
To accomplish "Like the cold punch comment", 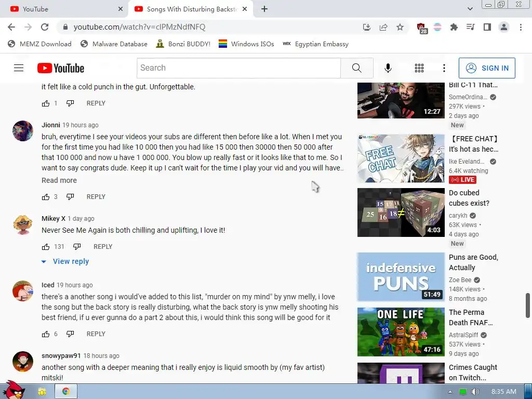I will (x=46, y=103).
